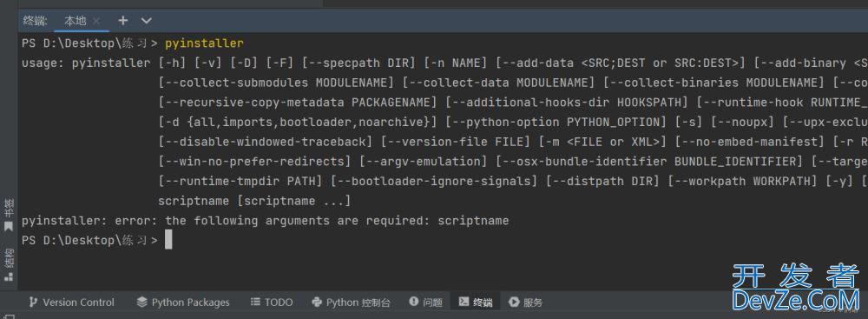The width and height of the screenshot is (868, 319).
Task: Show the TODO tool window
Action: pos(271,302)
